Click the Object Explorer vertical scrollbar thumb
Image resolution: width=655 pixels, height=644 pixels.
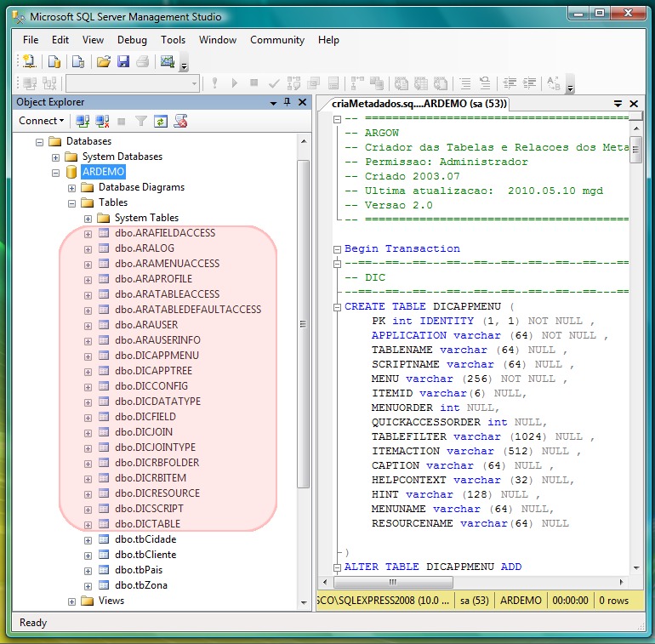point(304,323)
